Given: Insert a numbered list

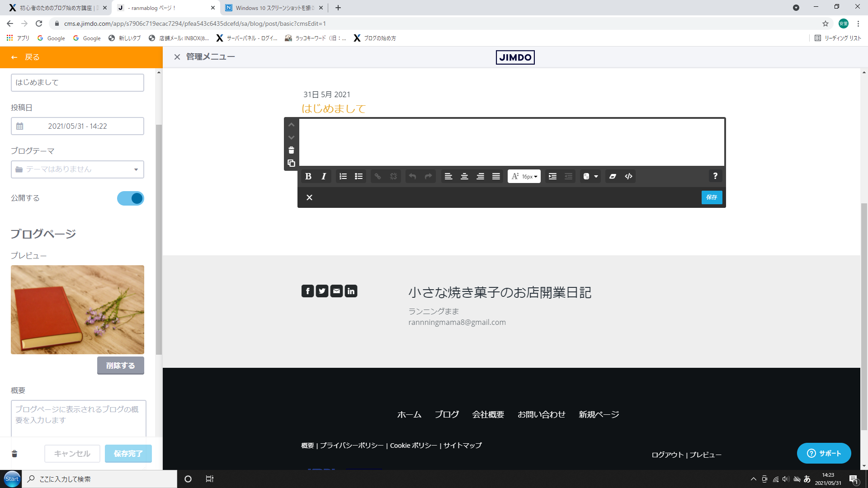Looking at the screenshot, I should click(343, 176).
